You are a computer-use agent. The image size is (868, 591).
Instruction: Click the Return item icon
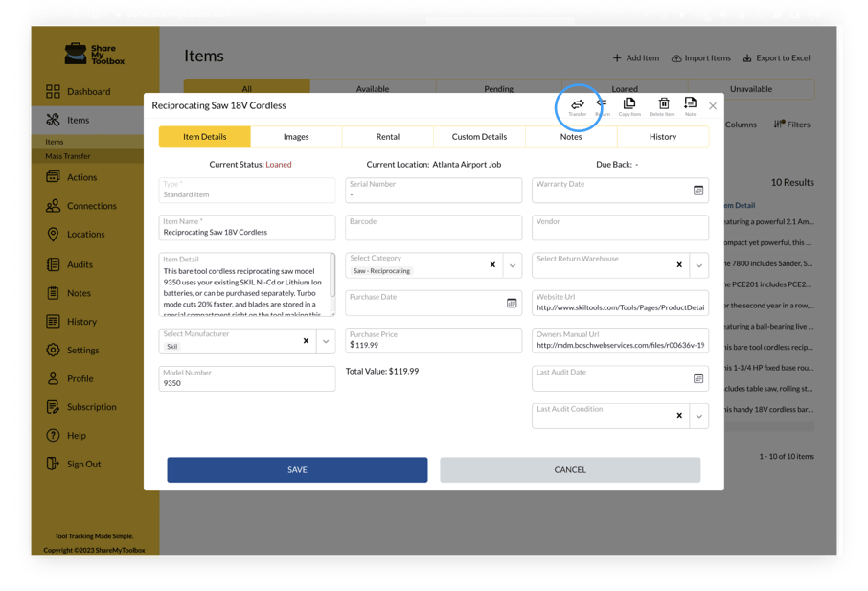pos(602,104)
